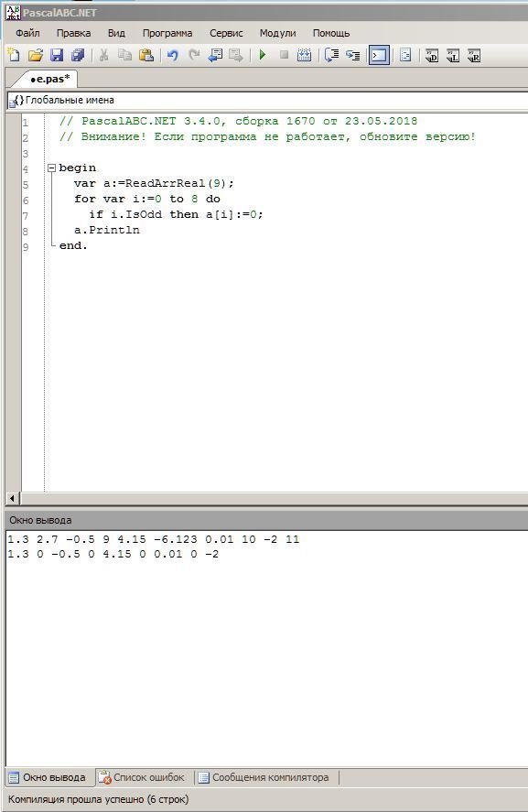Collapse the begin block fold marker
Image resolution: width=528 pixels, height=812 pixels.
pyautogui.click(x=51, y=168)
